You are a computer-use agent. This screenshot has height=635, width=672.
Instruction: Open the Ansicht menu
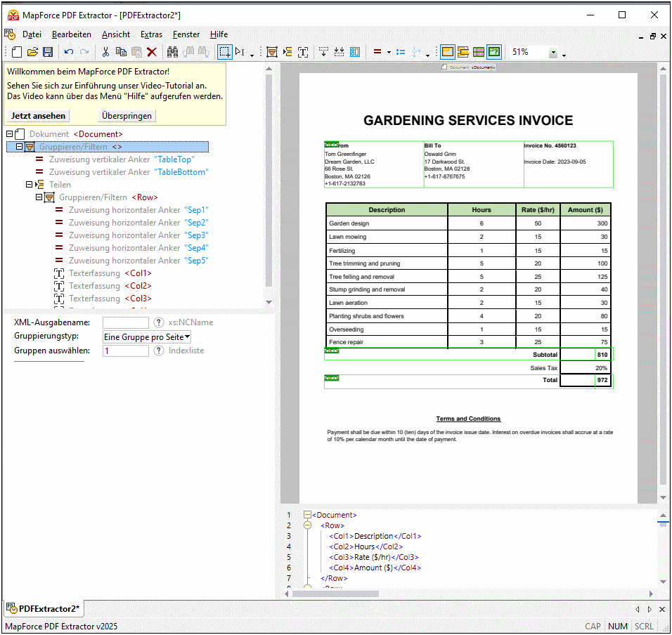pos(116,34)
